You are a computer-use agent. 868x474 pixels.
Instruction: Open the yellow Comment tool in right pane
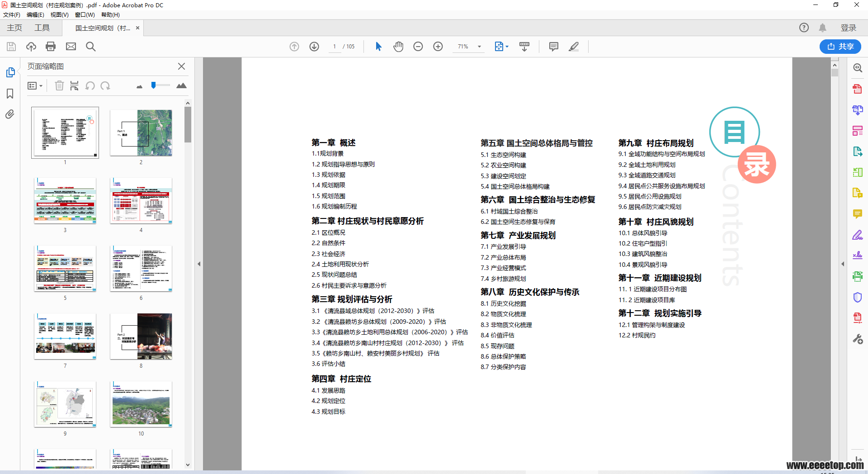(858, 214)
